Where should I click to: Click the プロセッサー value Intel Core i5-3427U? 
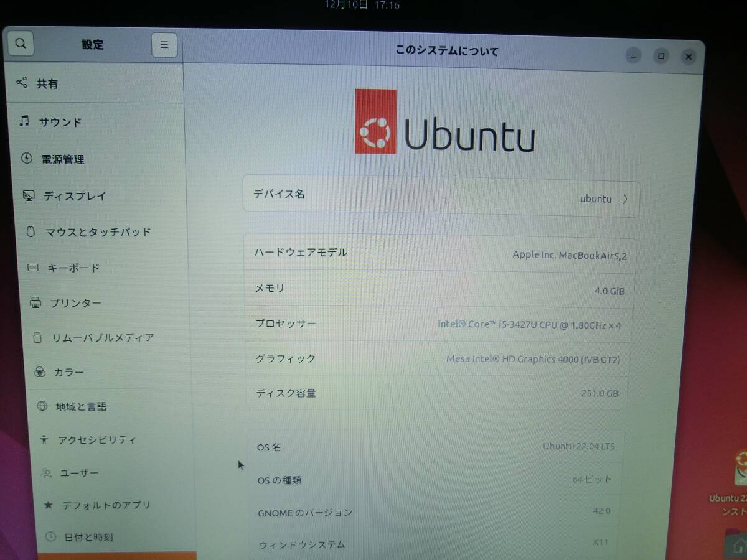(529, 324)
